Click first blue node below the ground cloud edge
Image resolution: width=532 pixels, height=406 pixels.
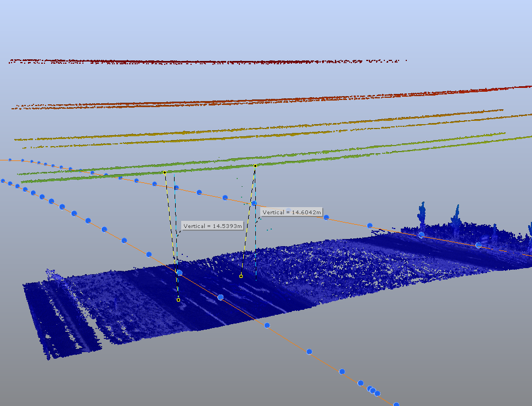[x=267, y=325]
